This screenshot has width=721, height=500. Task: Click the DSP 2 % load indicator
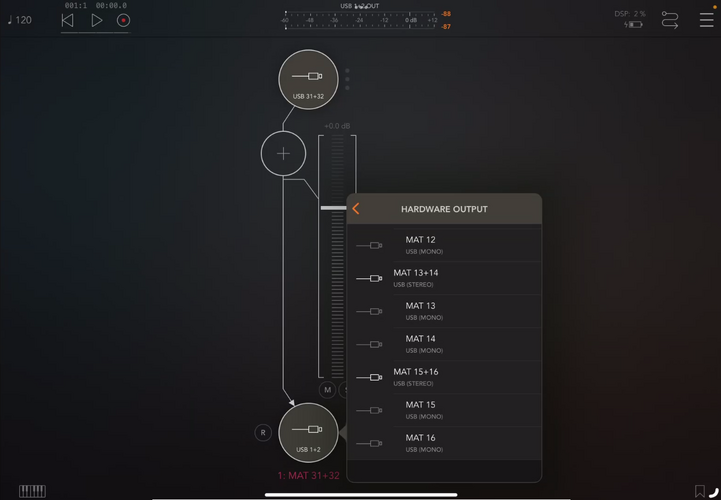pos(630,14)
